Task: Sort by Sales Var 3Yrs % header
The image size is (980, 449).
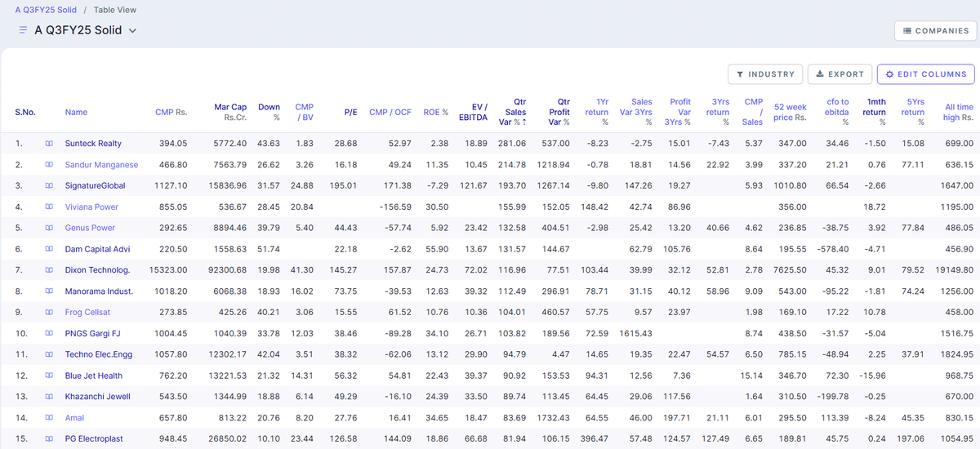Action: pos(635,113)
